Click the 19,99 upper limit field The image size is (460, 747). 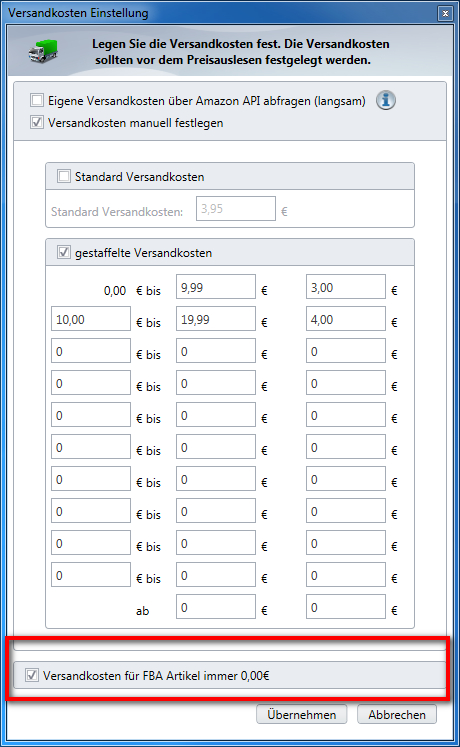point(216,319)
